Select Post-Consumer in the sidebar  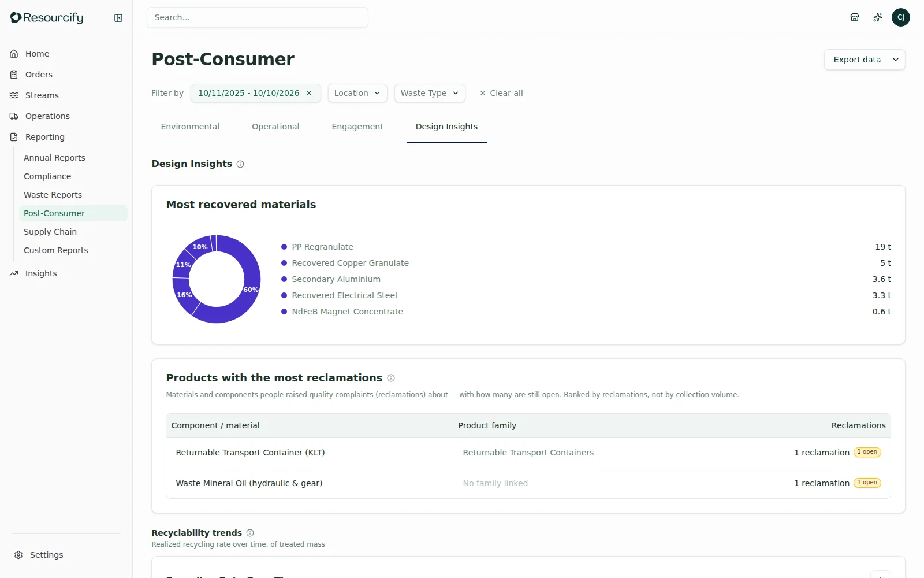[x=73, y=213]
